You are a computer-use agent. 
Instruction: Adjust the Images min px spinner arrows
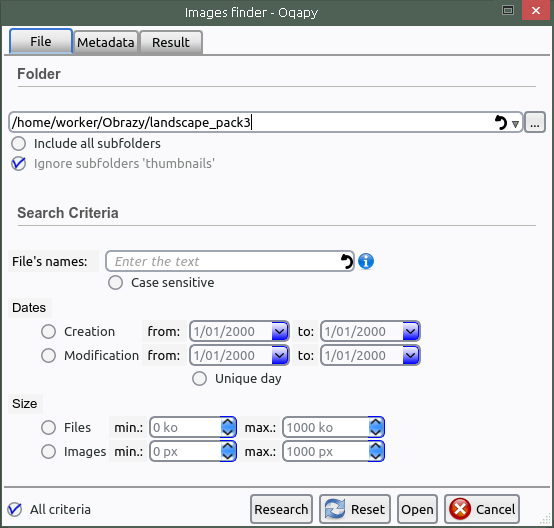click(228, 451)
